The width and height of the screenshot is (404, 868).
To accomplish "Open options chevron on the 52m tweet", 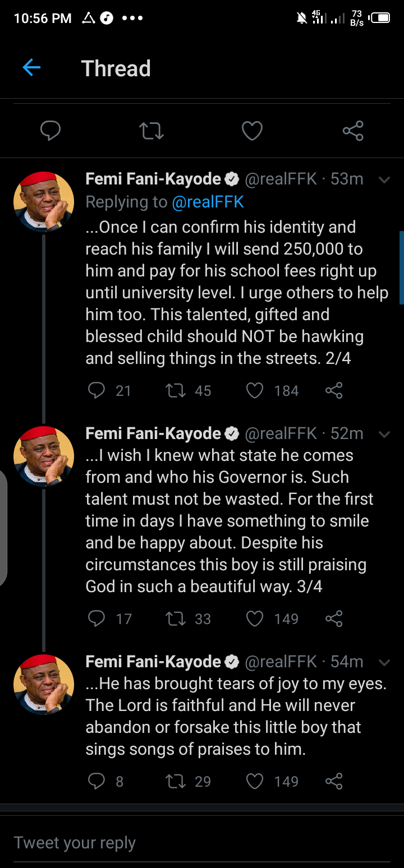I will [384, 435].
